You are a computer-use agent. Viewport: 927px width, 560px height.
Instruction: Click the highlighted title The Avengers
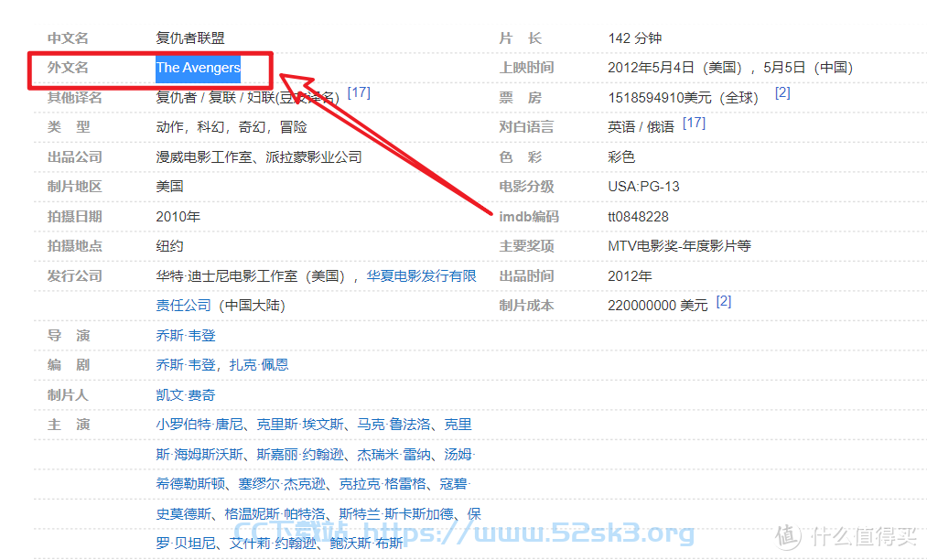pyautogui.click(x=198, y=68)
